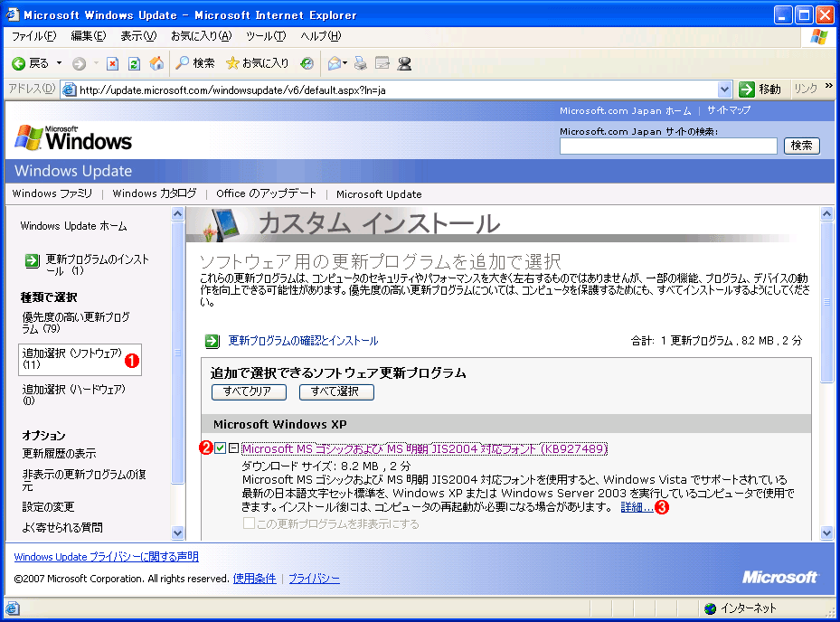
Task: Open よく寄せられる質問 in sidebar
Action: point(62,528)
